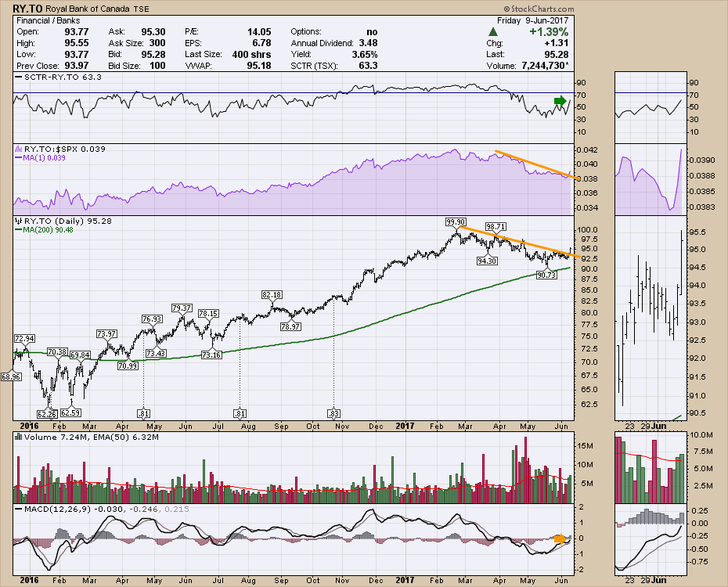Click the 72.94 price peak annotation

(x=24, y=339)
